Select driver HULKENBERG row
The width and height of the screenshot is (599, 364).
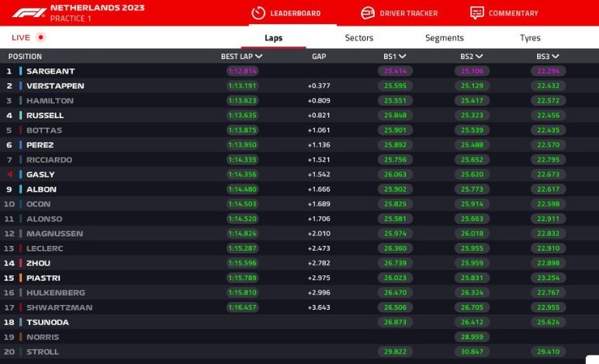tap(299, 293)
